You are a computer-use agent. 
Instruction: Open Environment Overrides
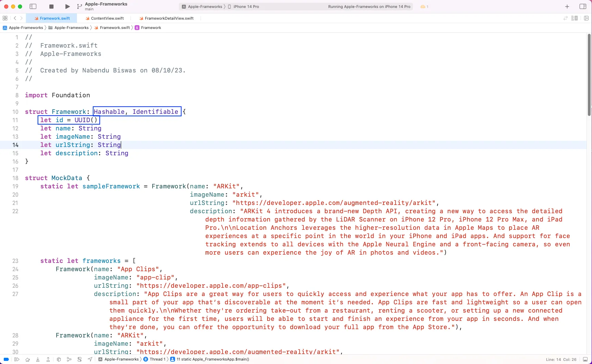[79, 359]
